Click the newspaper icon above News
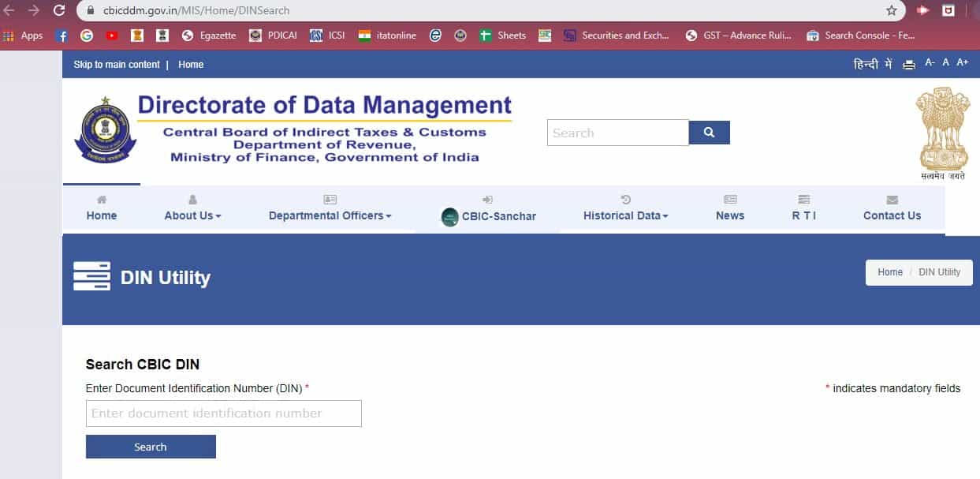 730,200
